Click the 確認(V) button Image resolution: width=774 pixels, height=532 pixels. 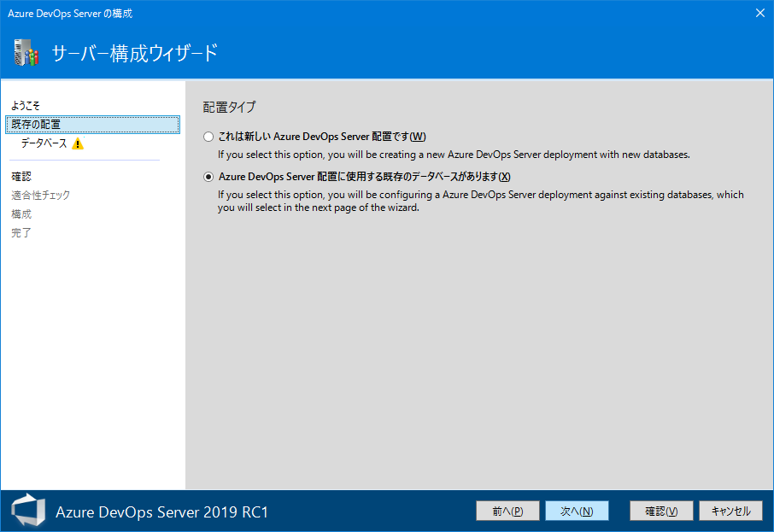coord(660,510)
